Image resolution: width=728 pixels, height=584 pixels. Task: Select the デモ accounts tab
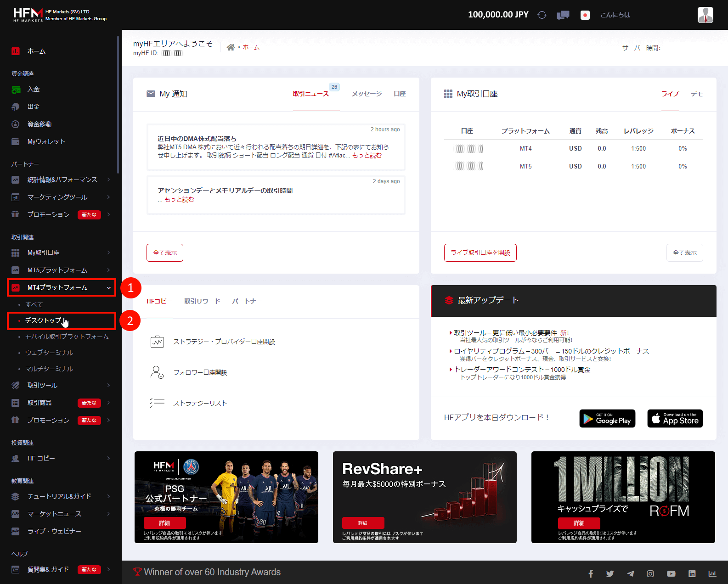point(697,94)
